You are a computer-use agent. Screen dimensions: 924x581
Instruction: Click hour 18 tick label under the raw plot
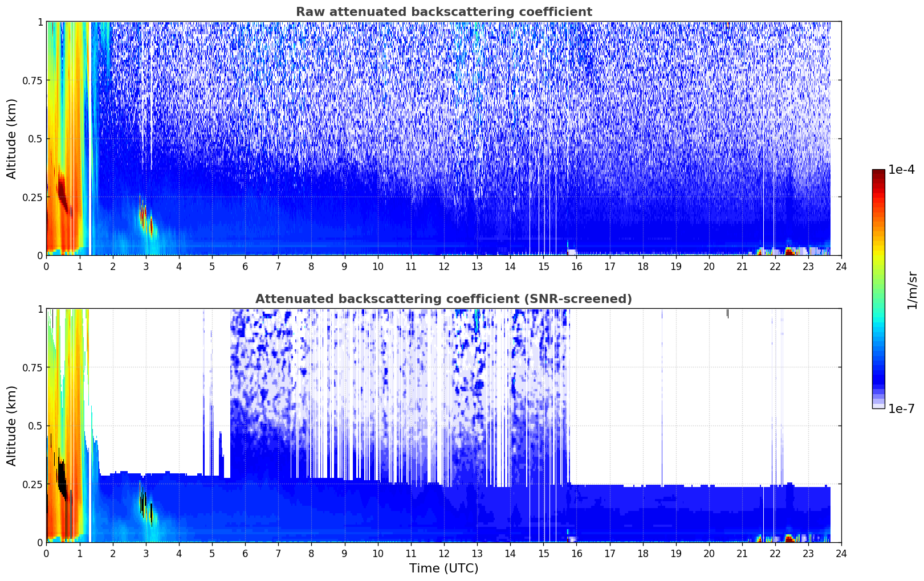643,267
